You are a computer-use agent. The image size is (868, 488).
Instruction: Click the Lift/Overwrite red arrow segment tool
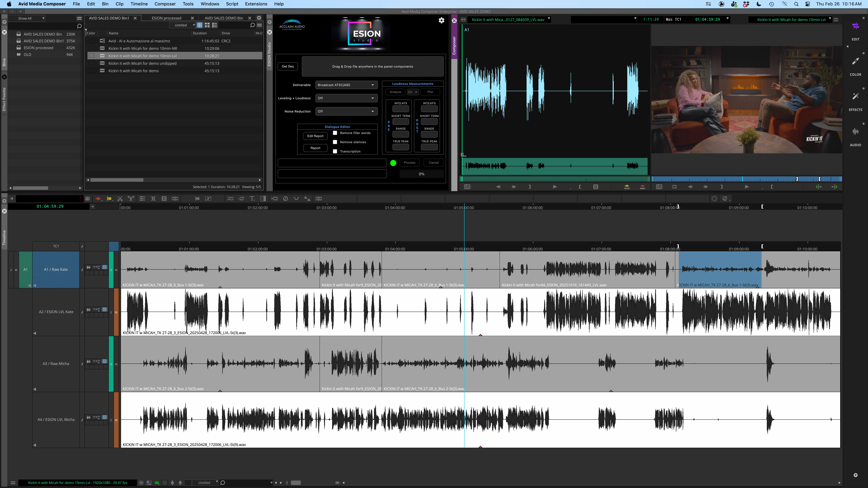[98, 199]
